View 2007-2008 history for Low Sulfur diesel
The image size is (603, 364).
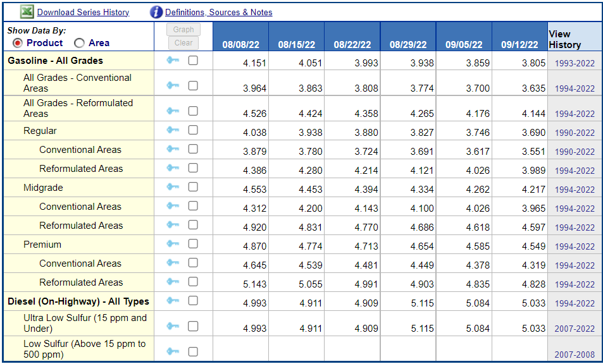coord(575,355)
